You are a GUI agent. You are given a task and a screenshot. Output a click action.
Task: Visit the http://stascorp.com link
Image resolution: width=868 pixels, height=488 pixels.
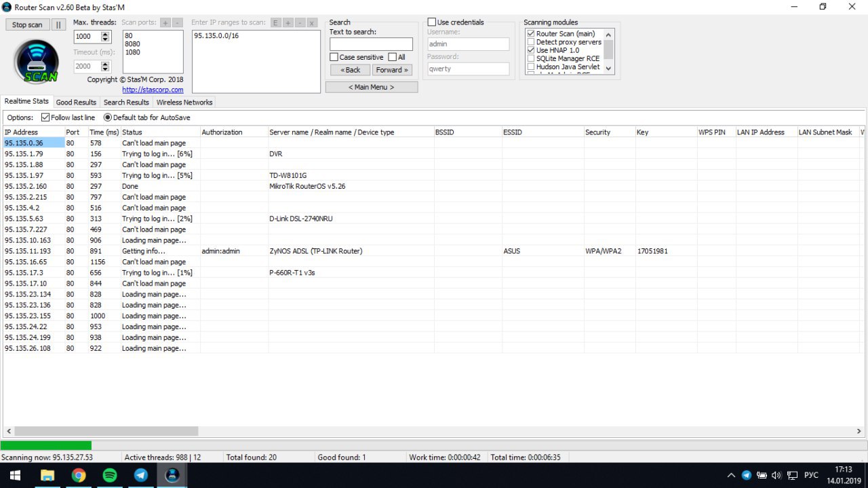[153, 90]
